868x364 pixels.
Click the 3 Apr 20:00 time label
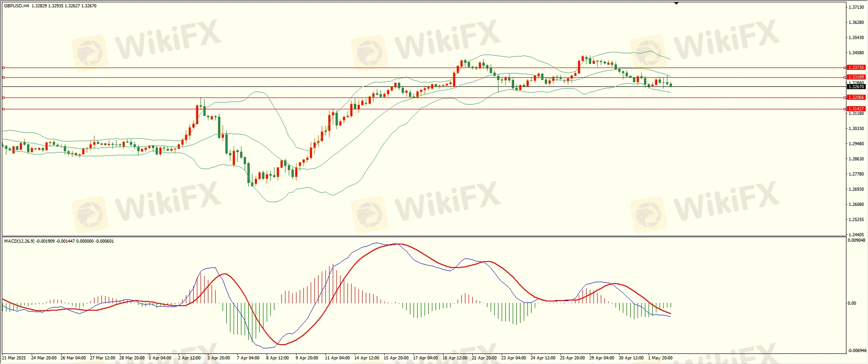[219, 358]
